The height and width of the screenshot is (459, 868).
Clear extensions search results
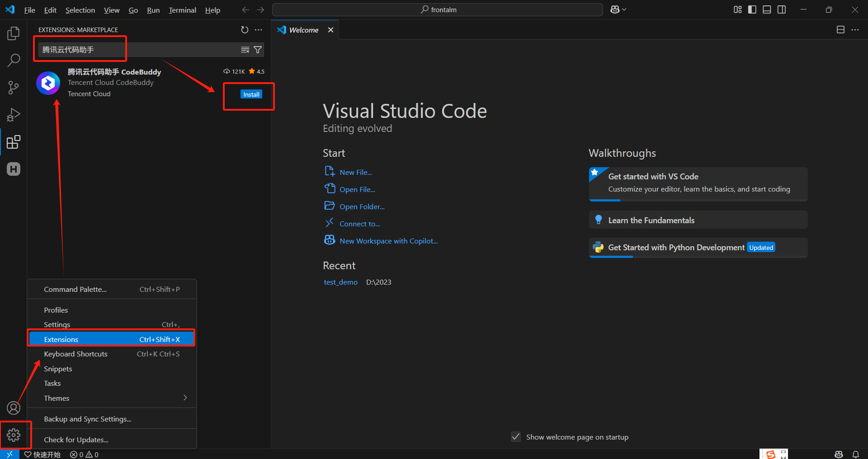(245, 50)
